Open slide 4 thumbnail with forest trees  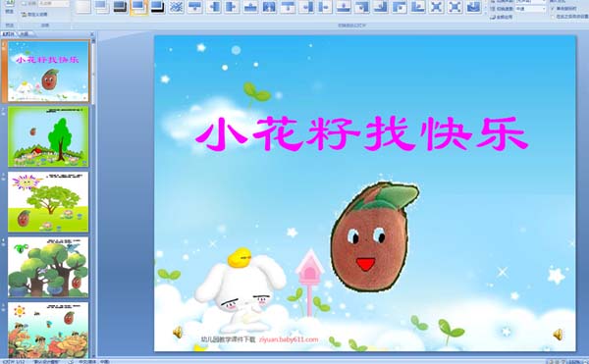48,267
